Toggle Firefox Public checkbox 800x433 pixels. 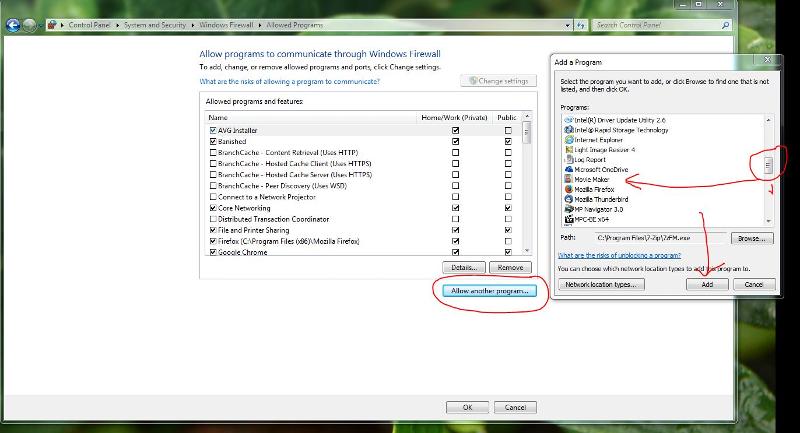pyautogui.click(x=508, y=241)
